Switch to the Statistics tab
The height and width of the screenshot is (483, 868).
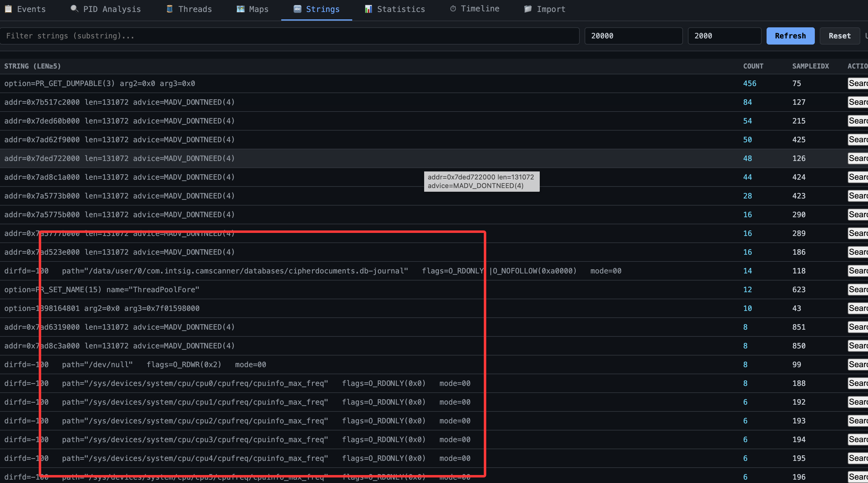pos(400,9)
